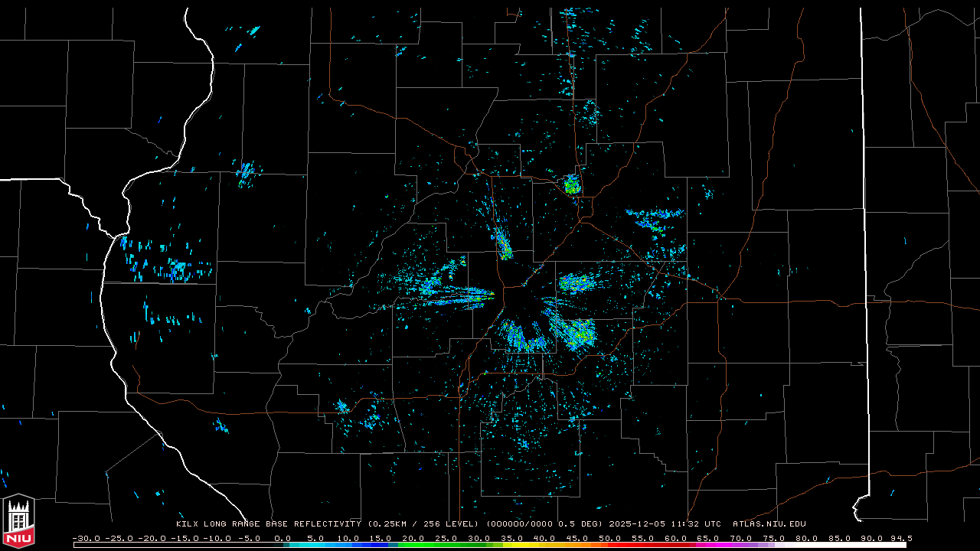The height and width of the screenshot is (551, 980).
Task: Click the ATLAS.NIU.EDU source label
Action: (x=769, y=524)
